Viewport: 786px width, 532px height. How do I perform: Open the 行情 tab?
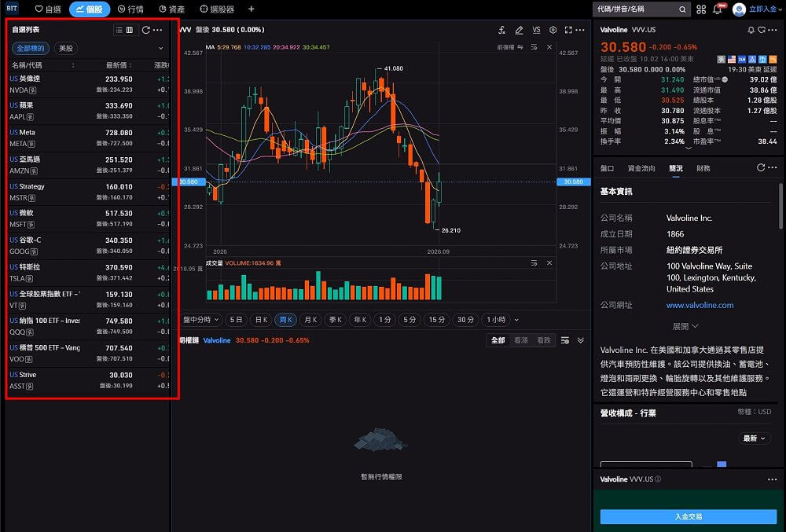(130, 9)
